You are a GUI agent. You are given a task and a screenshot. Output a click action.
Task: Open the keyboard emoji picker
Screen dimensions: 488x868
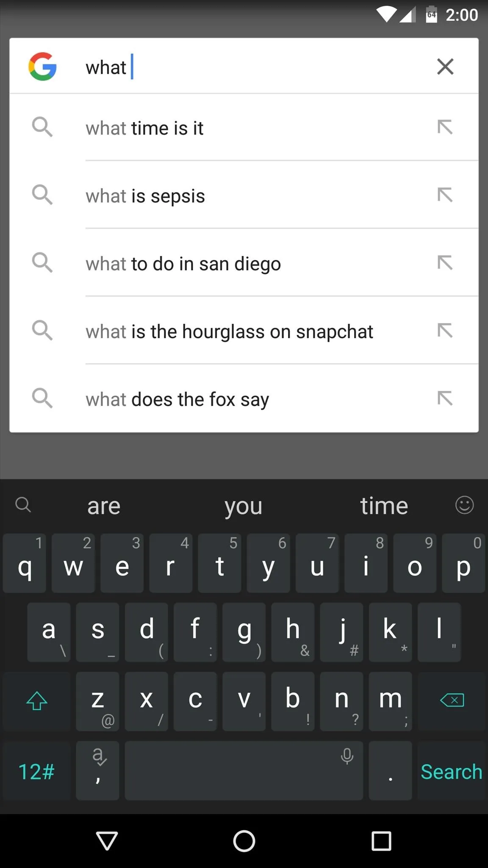point(464,505)
